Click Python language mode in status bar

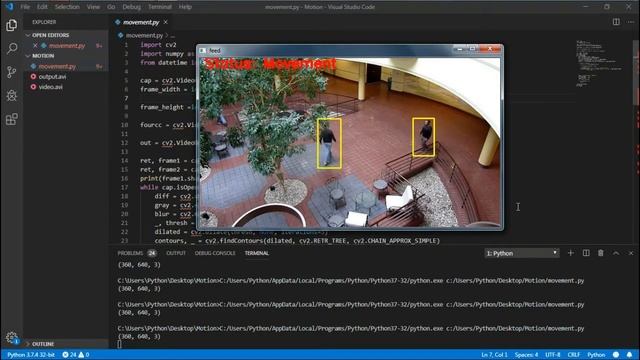coord(596,355)
